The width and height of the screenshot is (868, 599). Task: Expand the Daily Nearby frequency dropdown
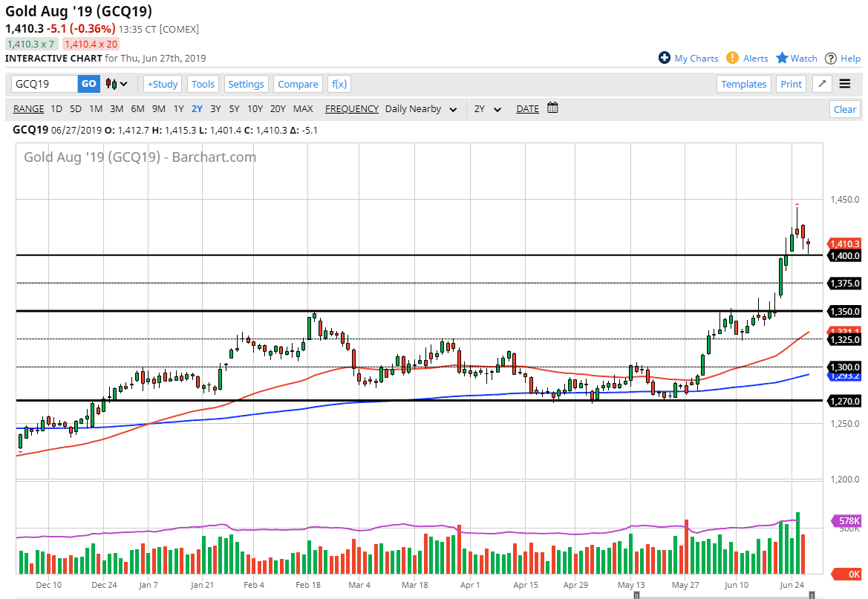click(x=453, y=109)
